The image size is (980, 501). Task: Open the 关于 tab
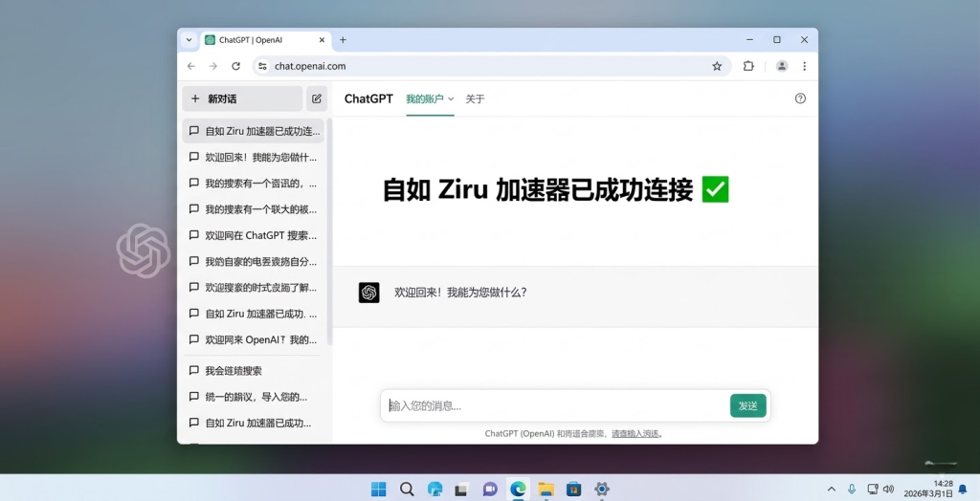pyautogui.click(x=475, y=98)
